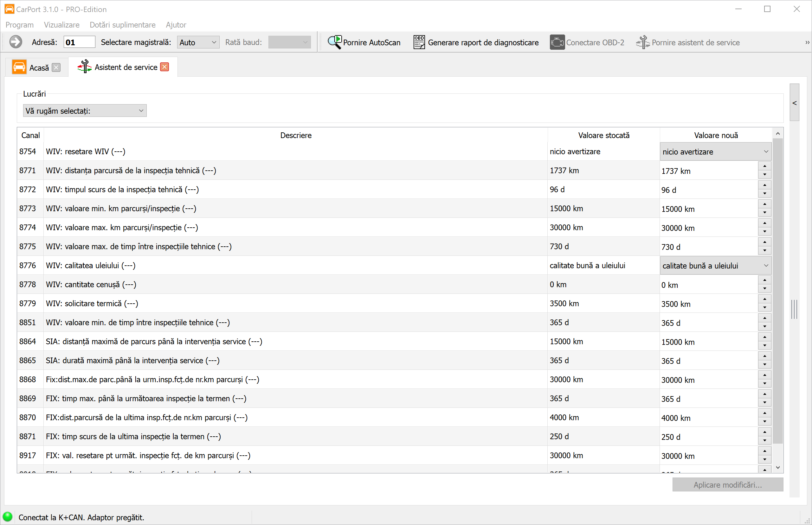Viewport: 812px width, 525px height.
Task: Click the Adresă input field
Action: coord(79,42)
